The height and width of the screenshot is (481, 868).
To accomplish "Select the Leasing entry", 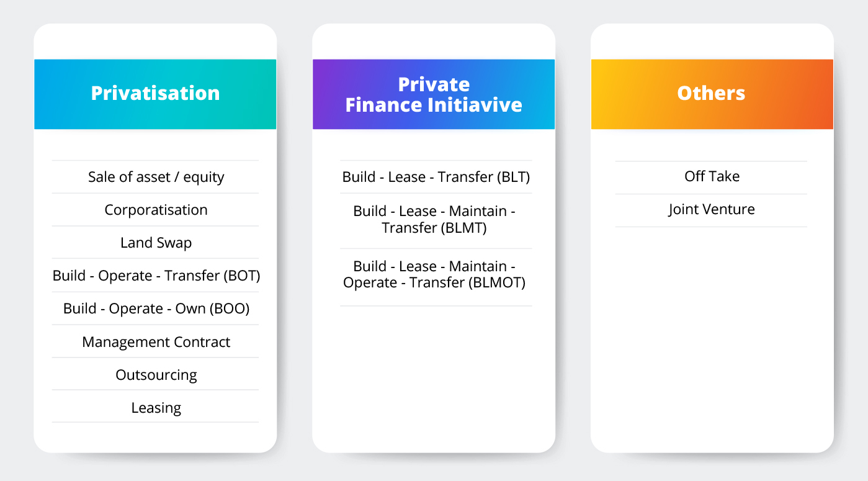I will pyautogui.click(x=156, y=408).
